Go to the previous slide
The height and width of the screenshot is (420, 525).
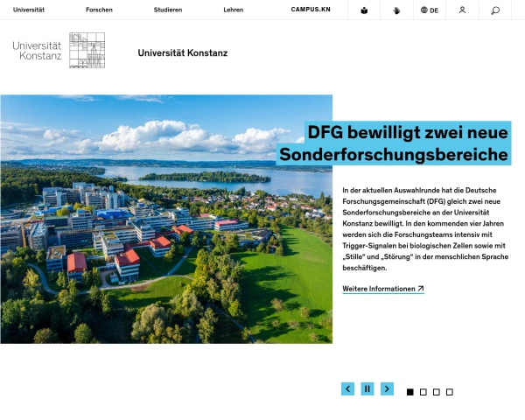[348, 388]
